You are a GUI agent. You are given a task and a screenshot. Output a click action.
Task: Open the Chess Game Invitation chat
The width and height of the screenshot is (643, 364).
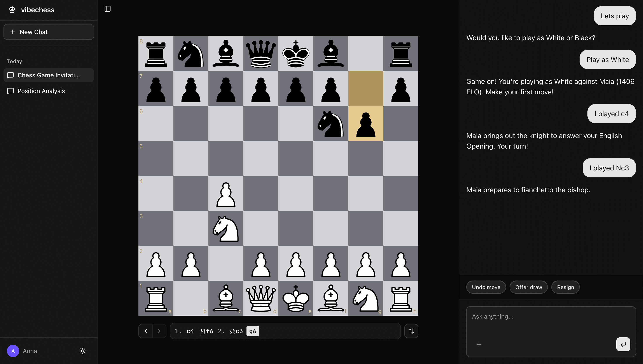49,75
